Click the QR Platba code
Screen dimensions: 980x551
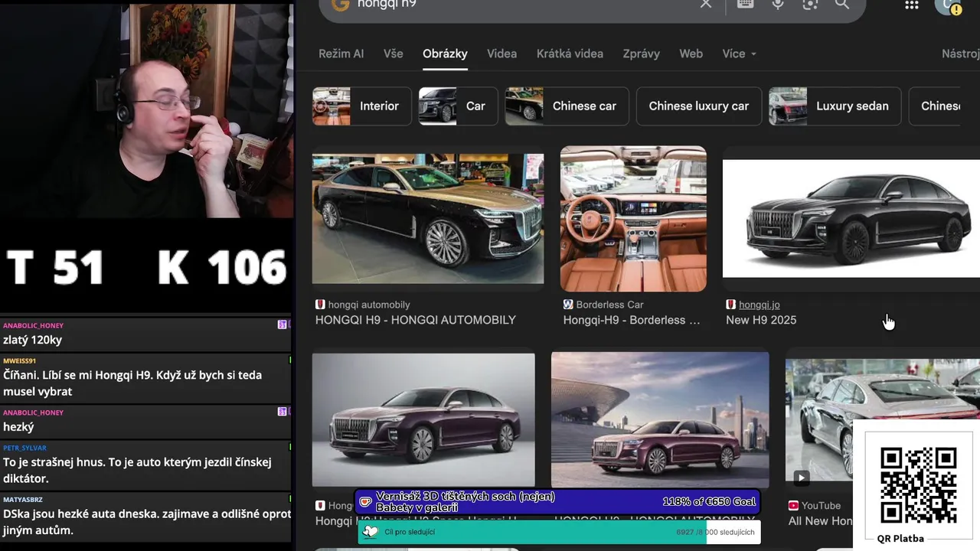click(918, 486)
